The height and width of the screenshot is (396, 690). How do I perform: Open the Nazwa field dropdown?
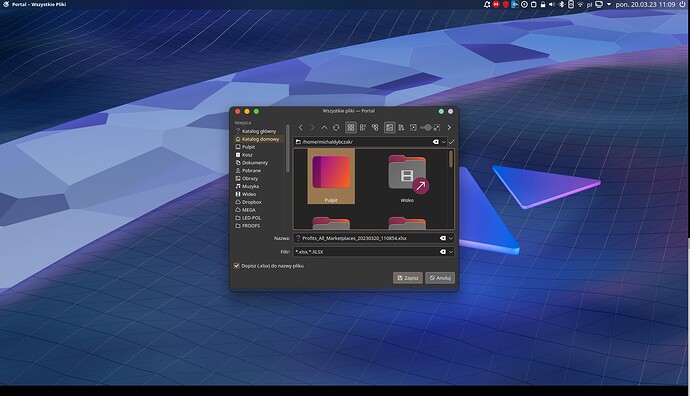(x=451, y=238)
